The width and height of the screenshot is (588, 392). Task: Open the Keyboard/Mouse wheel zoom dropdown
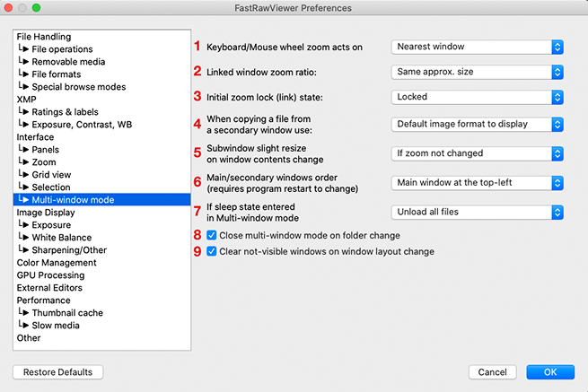(x=478, y=47)
